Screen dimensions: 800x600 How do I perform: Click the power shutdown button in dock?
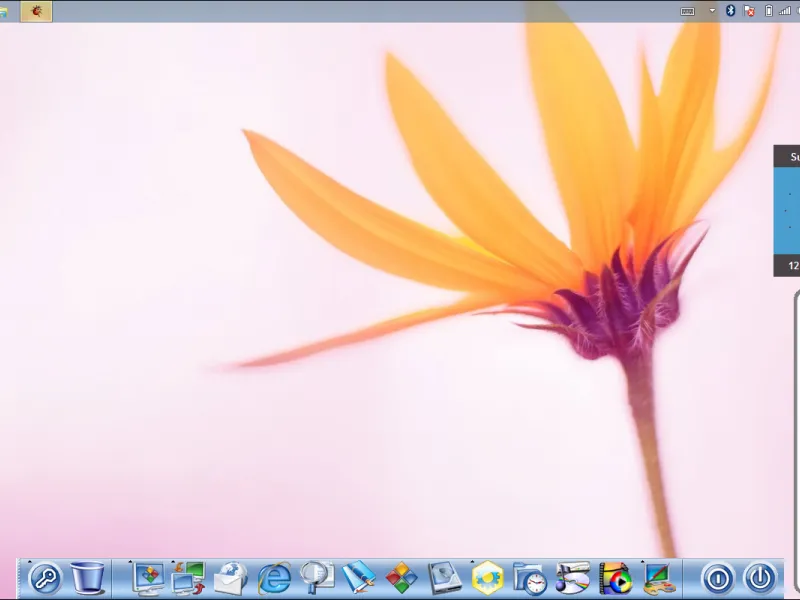click(760, 579)
